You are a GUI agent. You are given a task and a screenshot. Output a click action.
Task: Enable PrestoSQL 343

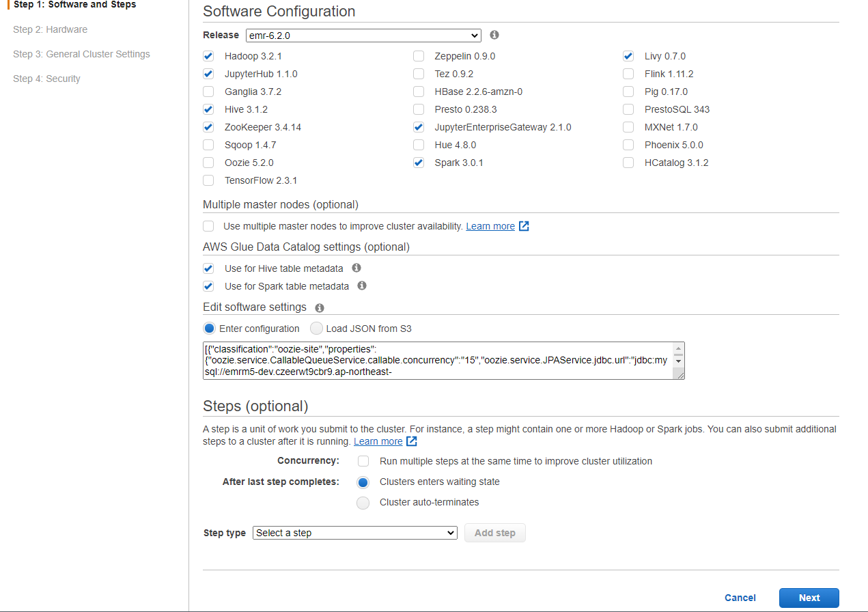[x=628, y=109]
